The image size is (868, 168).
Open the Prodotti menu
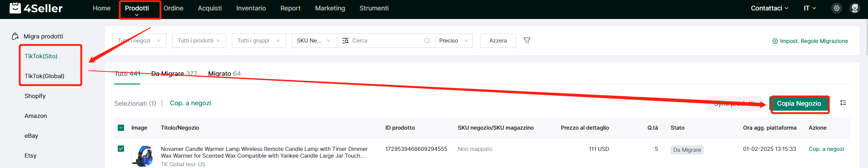(137, 8)
